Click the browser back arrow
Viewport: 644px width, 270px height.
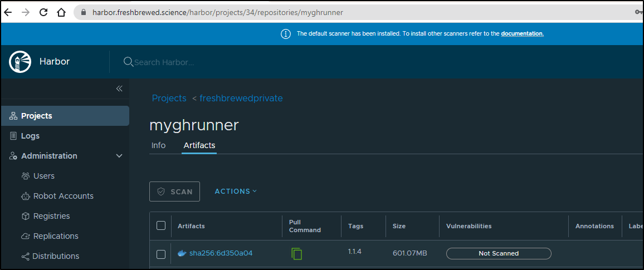click(x=8, y=12)
